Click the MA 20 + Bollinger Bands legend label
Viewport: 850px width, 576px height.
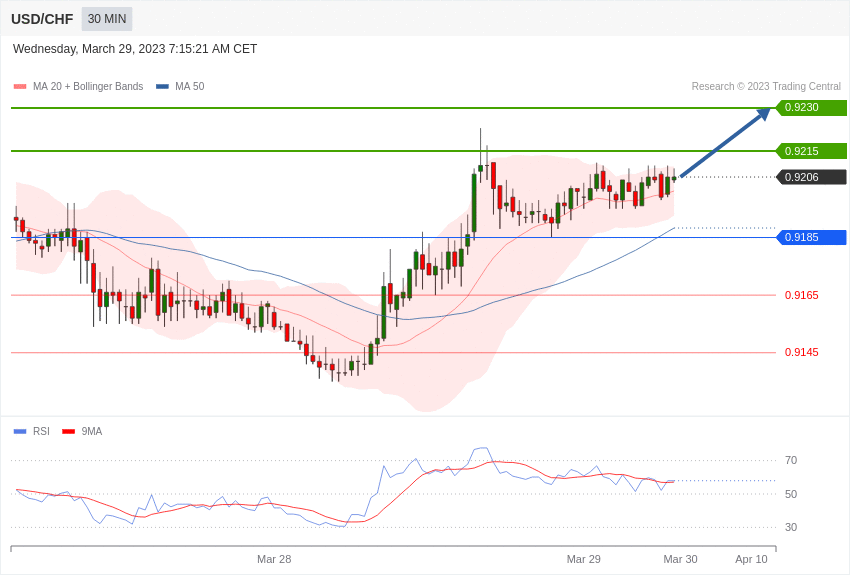(88, 86)
